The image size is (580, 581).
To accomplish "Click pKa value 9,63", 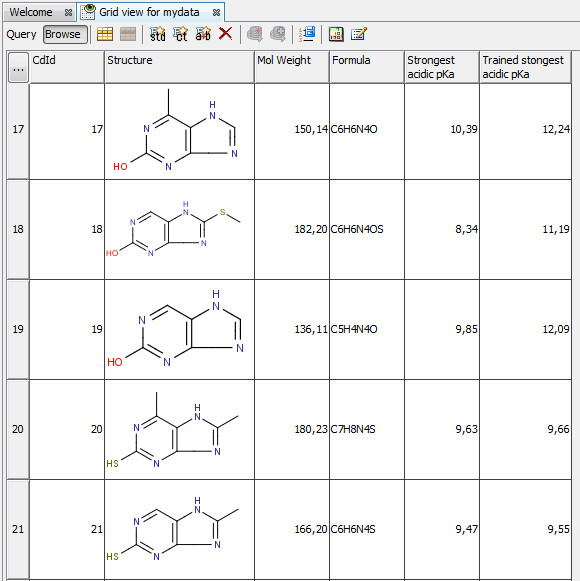I will [442, 430].
